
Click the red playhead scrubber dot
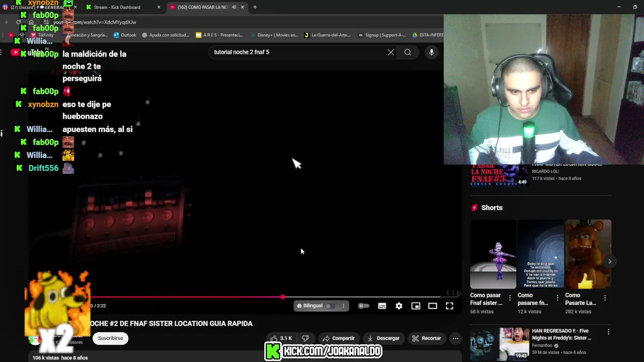point(283,297)
